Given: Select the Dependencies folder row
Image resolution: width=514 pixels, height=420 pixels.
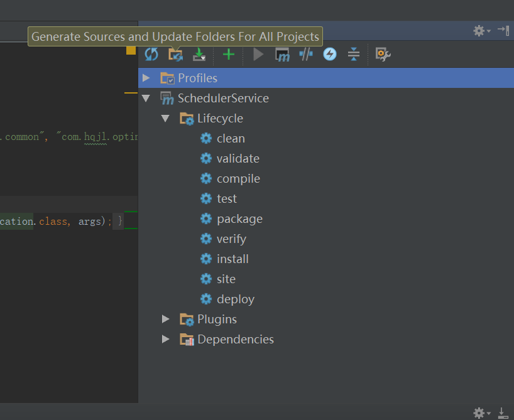Looking at the screenshot, I should click(326, 339).
